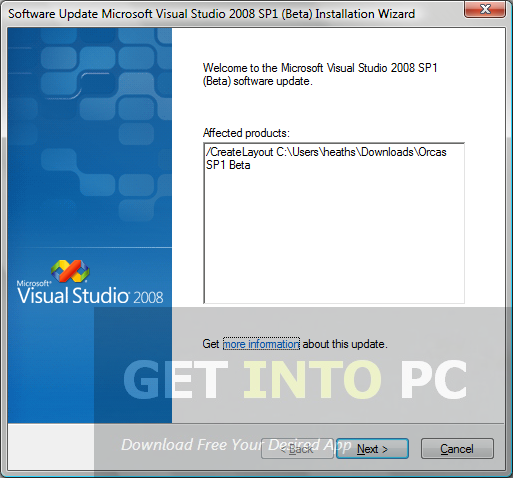The width and height of the screenshot is (513, 478).
Task: Go back with the Back button
Action: (x=297, y=449)
